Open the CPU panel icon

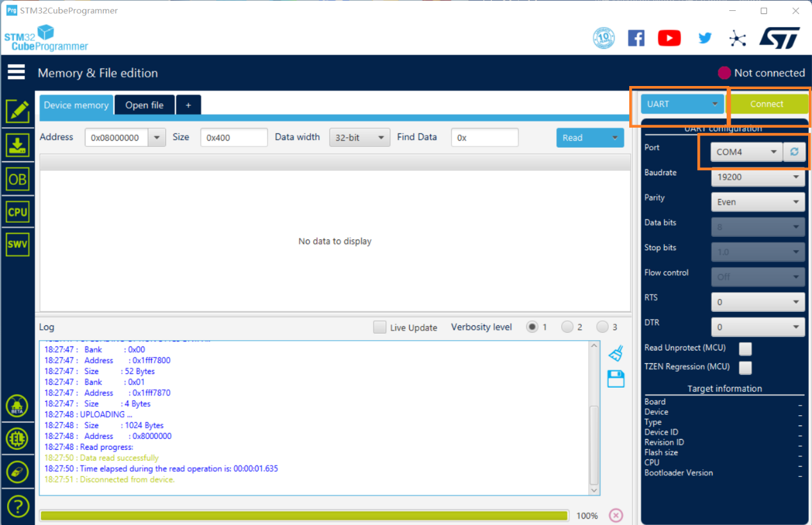point(17,212)
